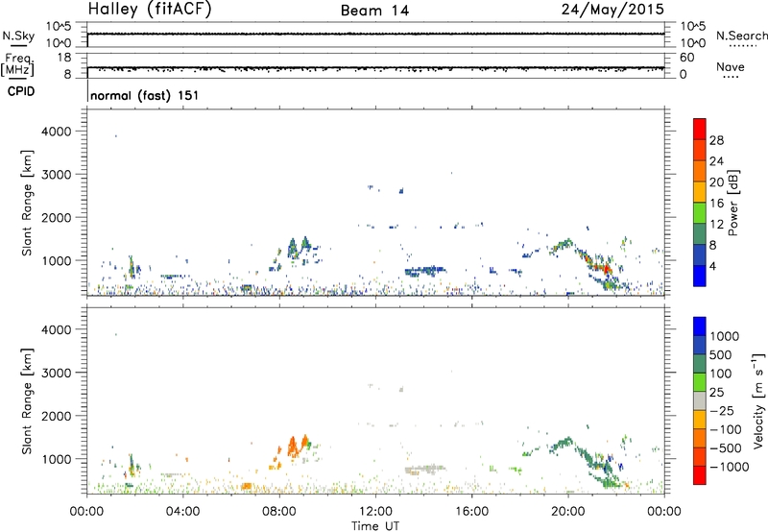The width and height of the screenshot is (768, 532).
Task: Click the "N.Sky" legend label
Action: 18,36
